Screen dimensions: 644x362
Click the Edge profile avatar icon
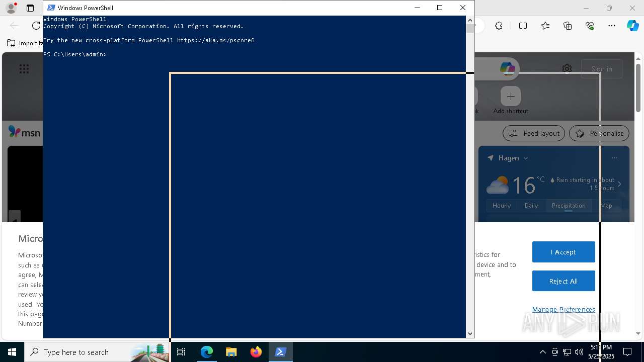[x=11, y=8]
